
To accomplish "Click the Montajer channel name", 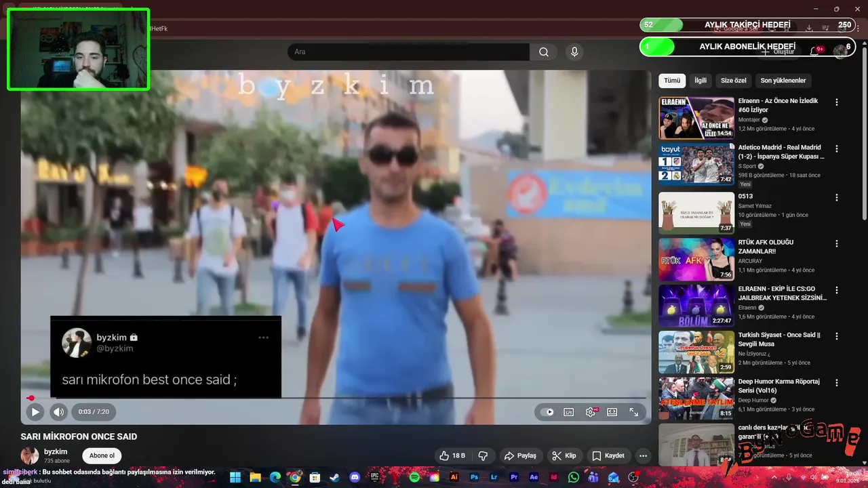I will click(x=749, y=120).
